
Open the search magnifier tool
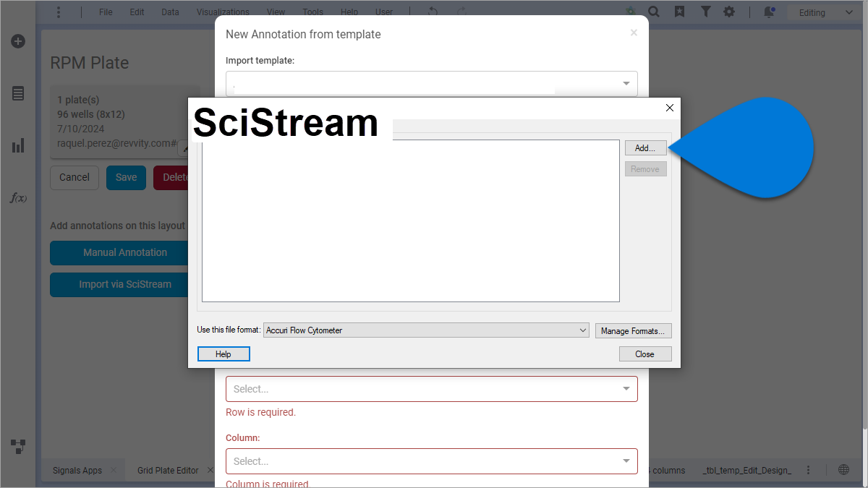tap(654, 12)
